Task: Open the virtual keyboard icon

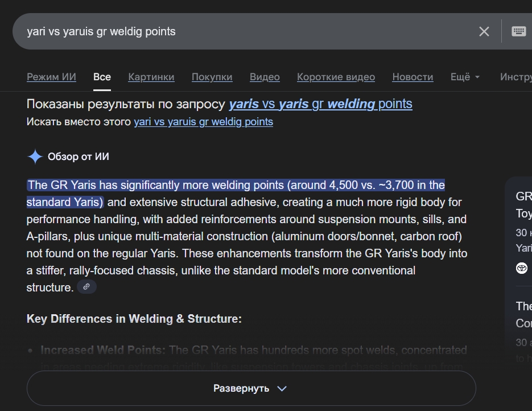Action: (518, 31)
